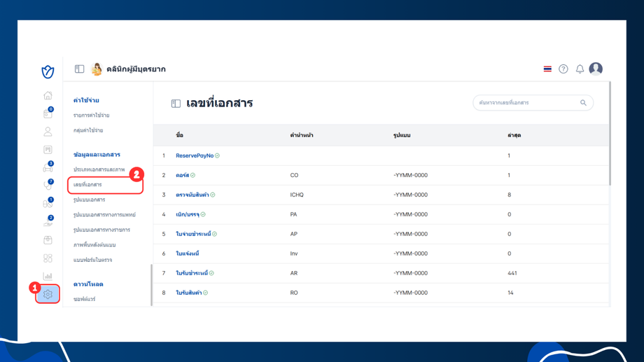Open กลุ่มค่าใช้จ่าย menu item

coord(88,130)
